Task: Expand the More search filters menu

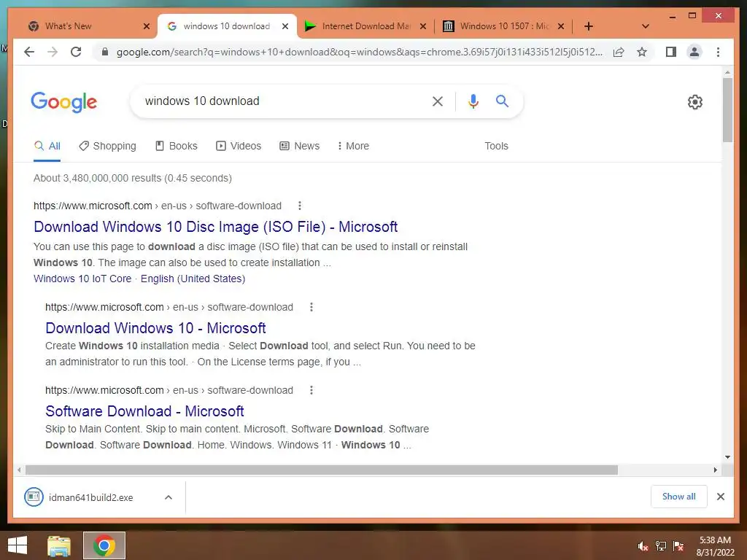Action: point(353,146)
